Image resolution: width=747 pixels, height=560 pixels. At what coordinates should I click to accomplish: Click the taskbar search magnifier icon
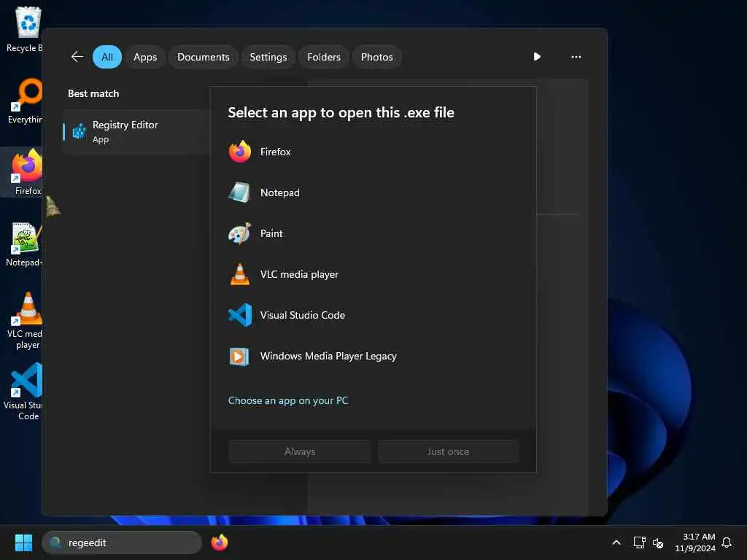click(55, 542)
